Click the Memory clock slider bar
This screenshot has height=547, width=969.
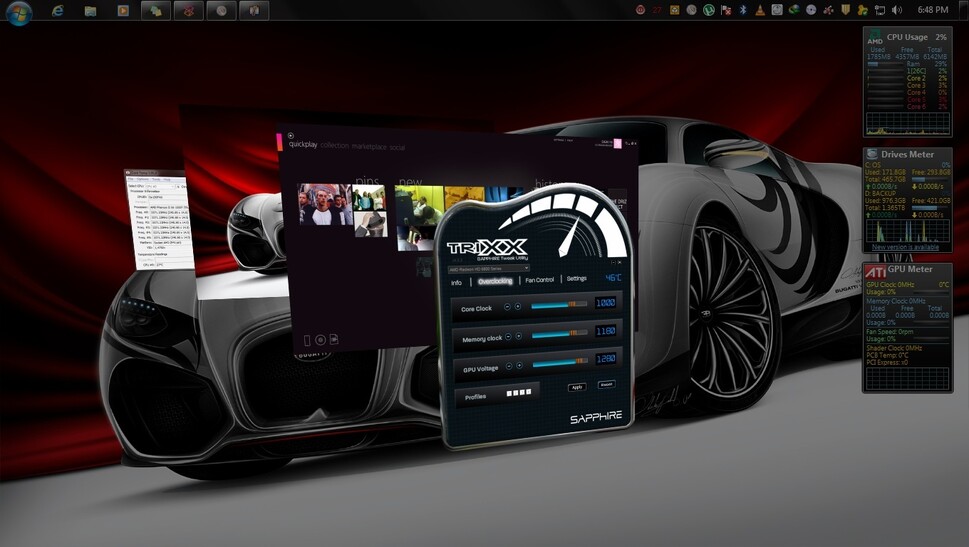560,334
